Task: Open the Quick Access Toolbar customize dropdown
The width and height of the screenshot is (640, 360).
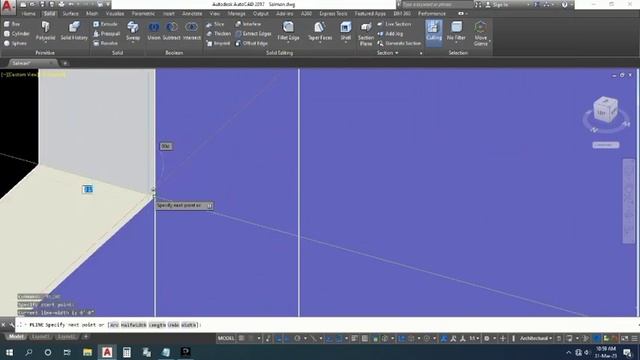Action: 108,4
